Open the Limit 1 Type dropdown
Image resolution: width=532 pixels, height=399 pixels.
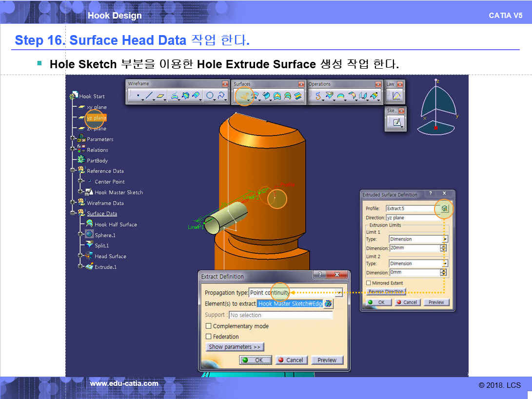[445, 239]
